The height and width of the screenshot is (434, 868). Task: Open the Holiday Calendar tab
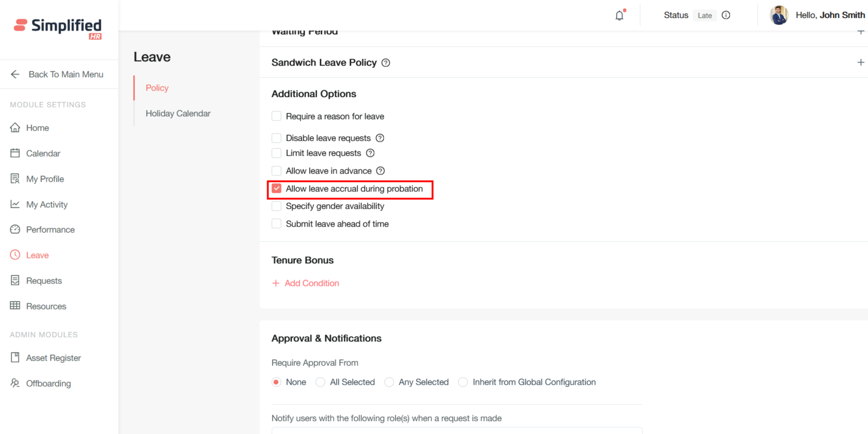(x=178, y=113)
